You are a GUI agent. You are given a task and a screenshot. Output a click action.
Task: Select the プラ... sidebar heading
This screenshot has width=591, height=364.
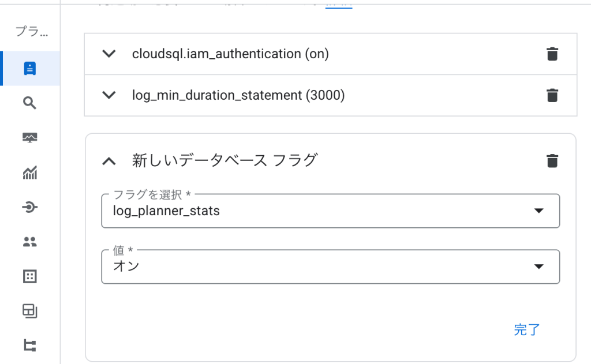(x=32, y=31)
